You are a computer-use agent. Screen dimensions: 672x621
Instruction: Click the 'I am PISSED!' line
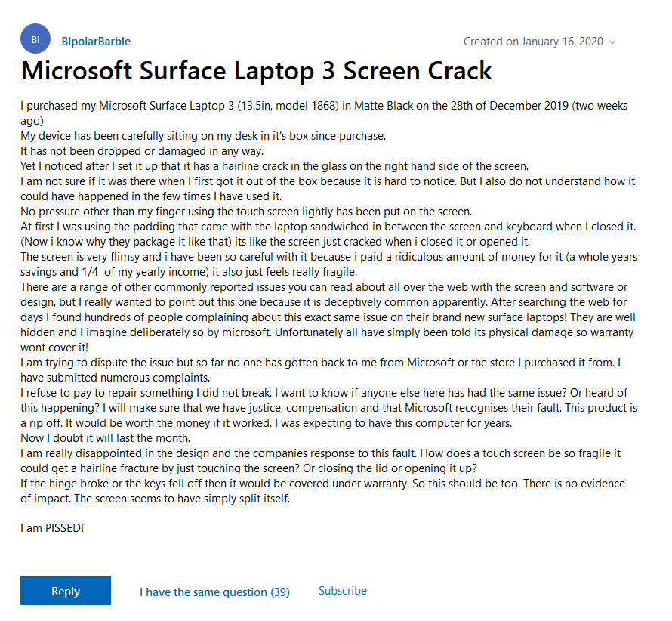coord(52,527)
